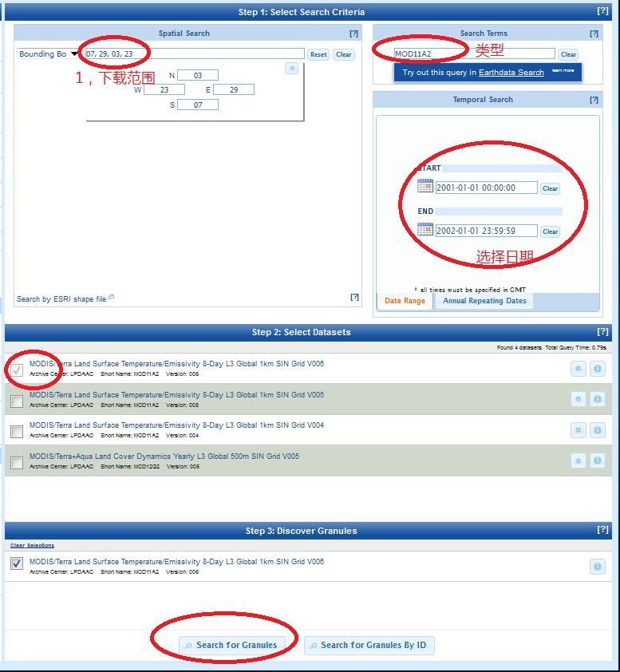Screen dimensions: 620x672
Task: Focus the East coordinate field
Action: (x=234, y=89)
